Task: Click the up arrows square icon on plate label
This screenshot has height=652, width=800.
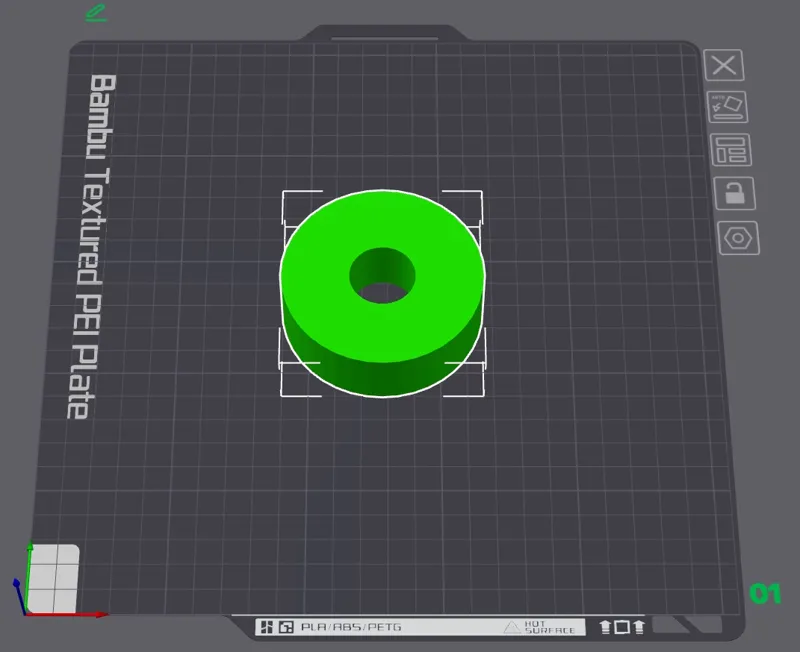Action: pyautogui.click(x=622, y=627)
